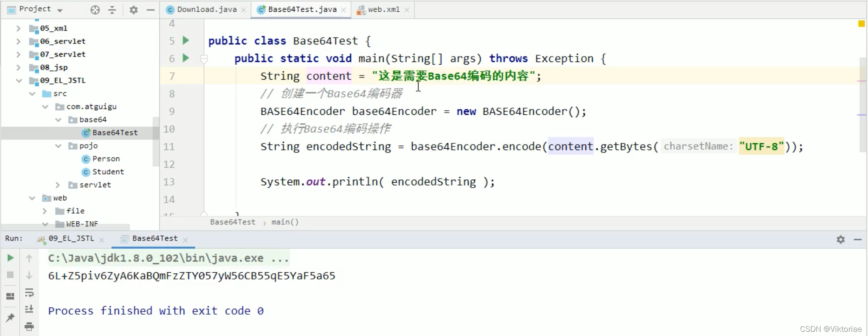The height and width of the screenshot is (336, 868).
Task: Click the restore layout icon
Action: (10, 296)
